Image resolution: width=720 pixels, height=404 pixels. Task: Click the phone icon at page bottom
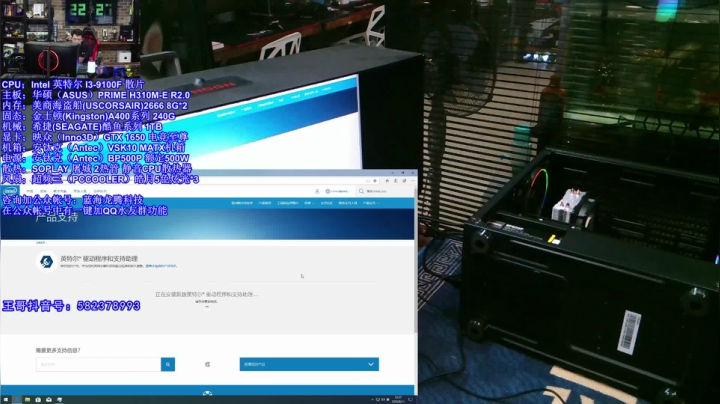[208, 393]
